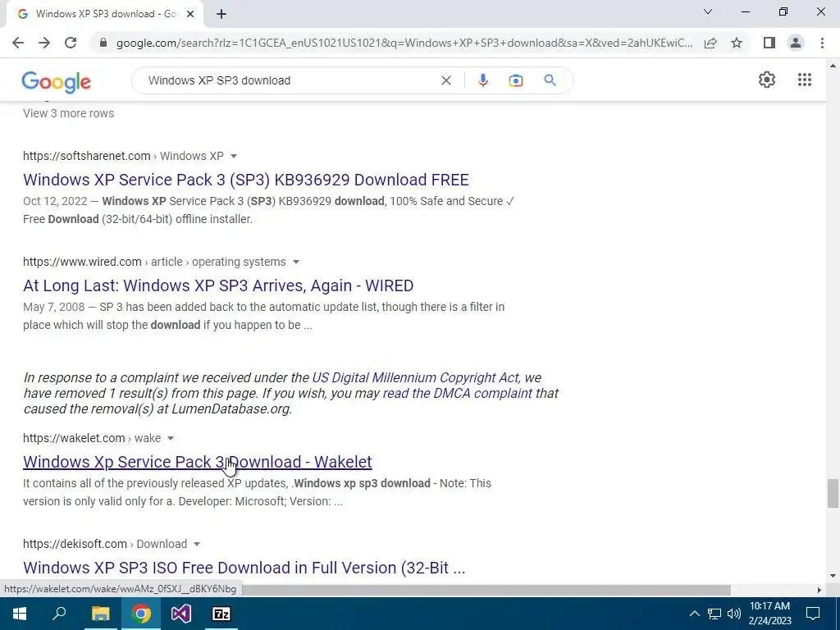Click the horizontal scrollbar thumb
This screenshot has width=840, height=630.
(x=486, y=590)
